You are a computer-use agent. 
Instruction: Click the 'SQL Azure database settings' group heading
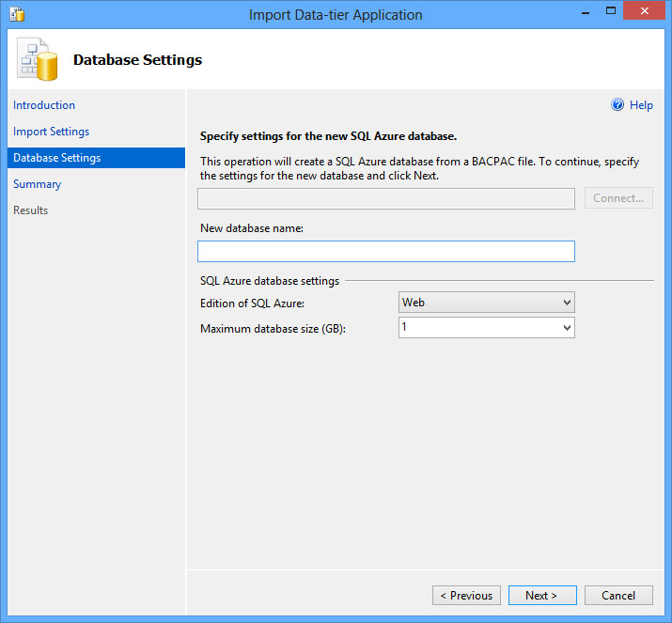click(x=270, y=281)
